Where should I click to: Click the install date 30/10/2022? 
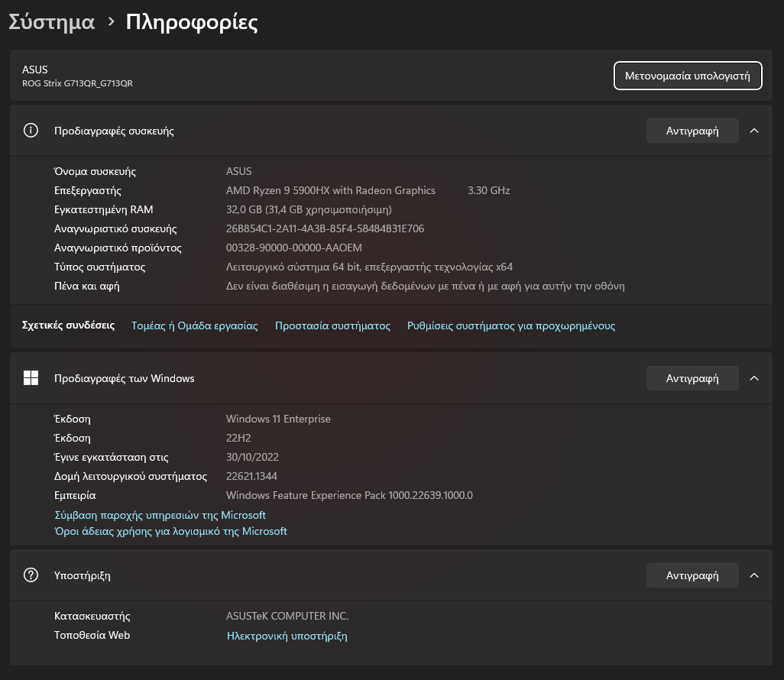(x=252, y=457)
